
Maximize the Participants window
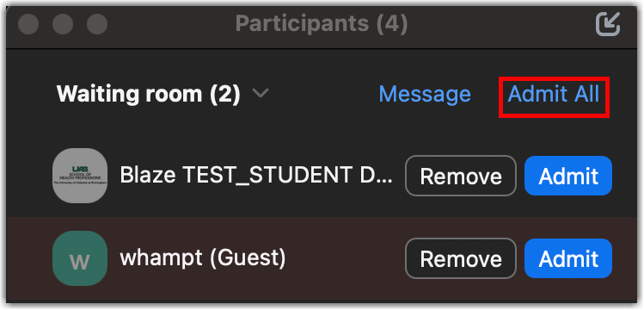[x=97, y=24]
